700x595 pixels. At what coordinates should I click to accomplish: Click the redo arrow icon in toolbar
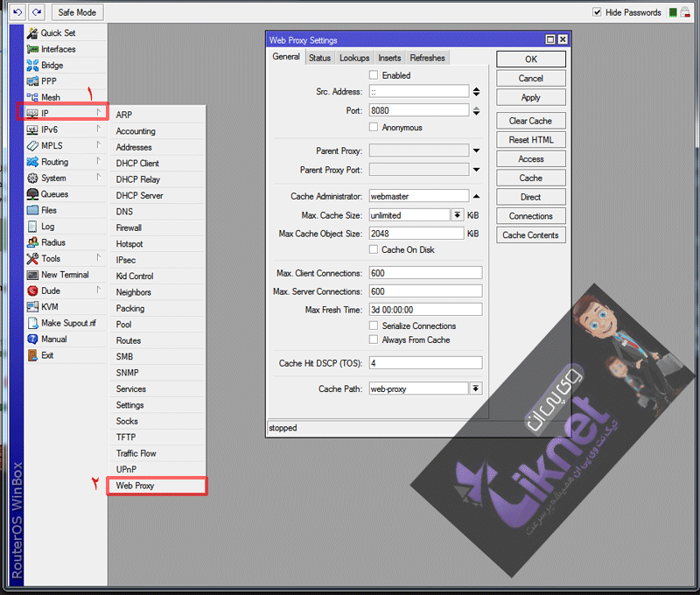point(36,12)
